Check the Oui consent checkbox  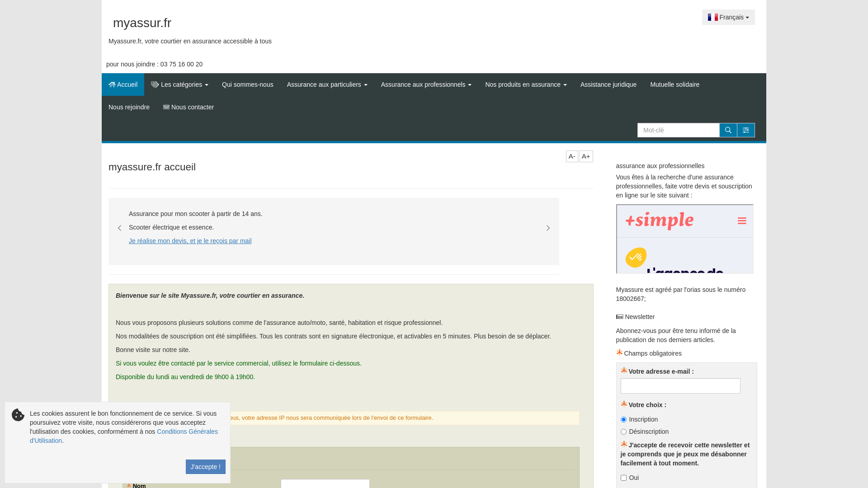point(623,478)
